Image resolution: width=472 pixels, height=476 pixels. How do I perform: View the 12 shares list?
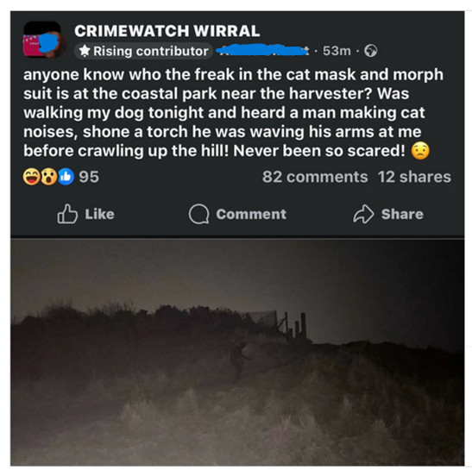[x=414, y=177]
